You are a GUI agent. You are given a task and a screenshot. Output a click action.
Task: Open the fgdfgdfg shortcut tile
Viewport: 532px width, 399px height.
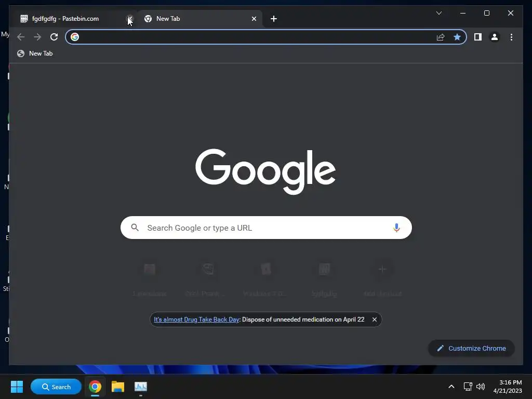324,279
